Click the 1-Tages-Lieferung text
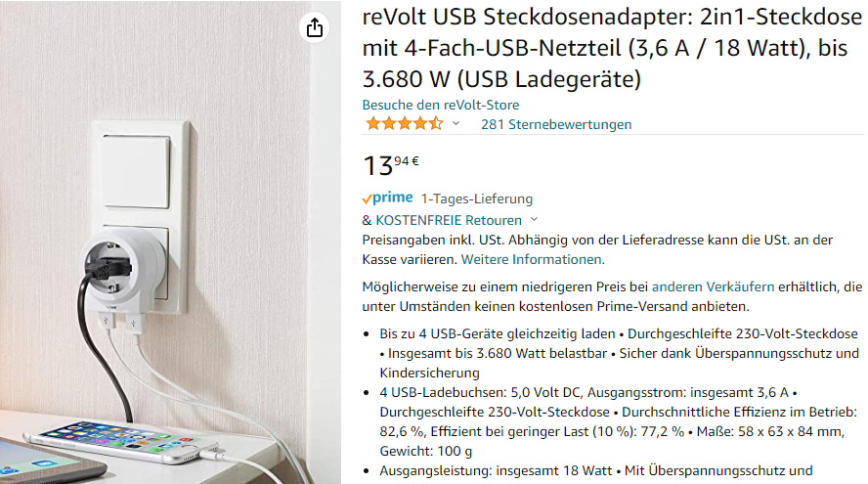Viewport: 868px width, 484px height. point(477,198)
